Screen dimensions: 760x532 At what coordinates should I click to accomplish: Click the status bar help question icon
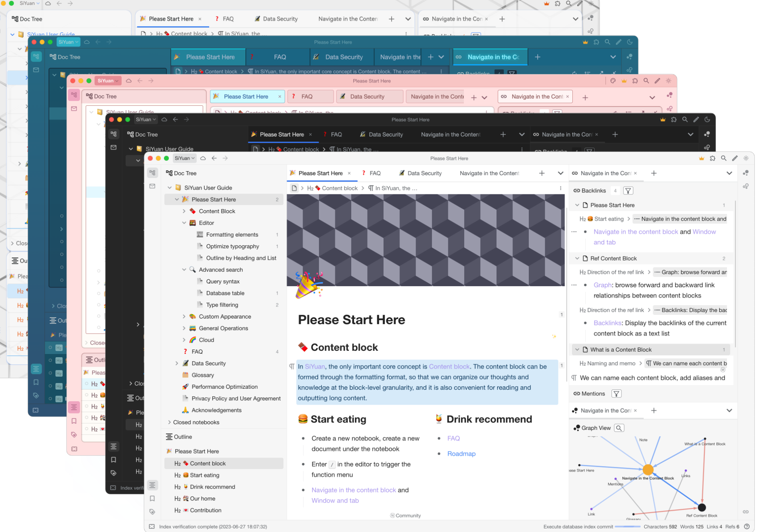pyautogui.click(x=747, y=527)
